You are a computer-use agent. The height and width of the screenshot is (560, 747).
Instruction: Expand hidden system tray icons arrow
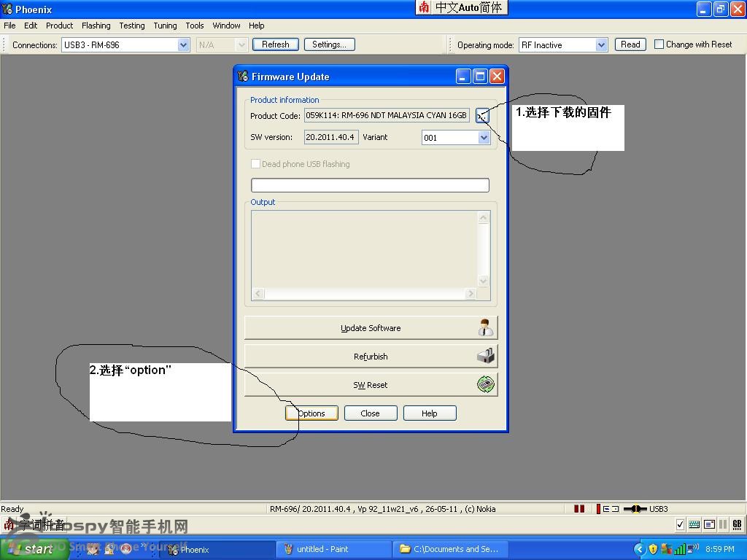[x=639, y=550]
